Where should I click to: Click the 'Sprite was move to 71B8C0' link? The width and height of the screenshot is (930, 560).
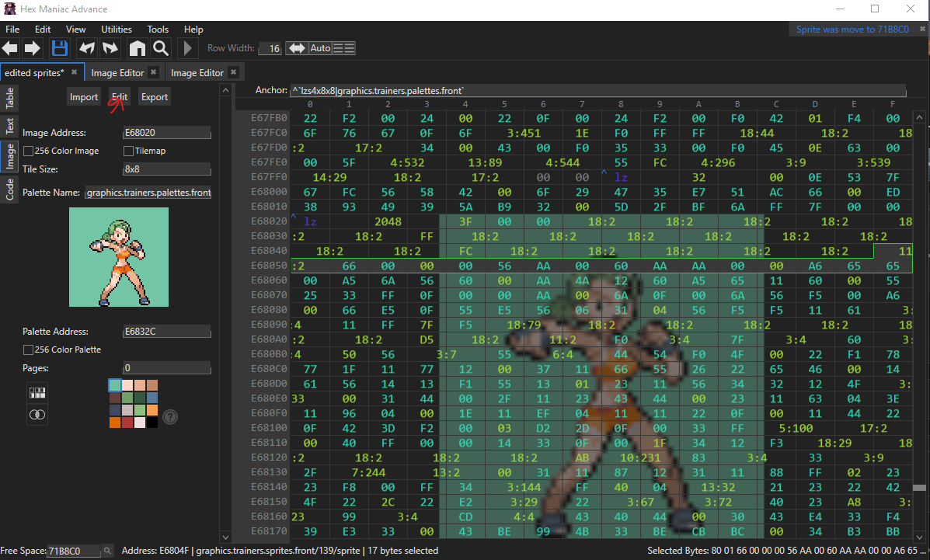[852, 29]
